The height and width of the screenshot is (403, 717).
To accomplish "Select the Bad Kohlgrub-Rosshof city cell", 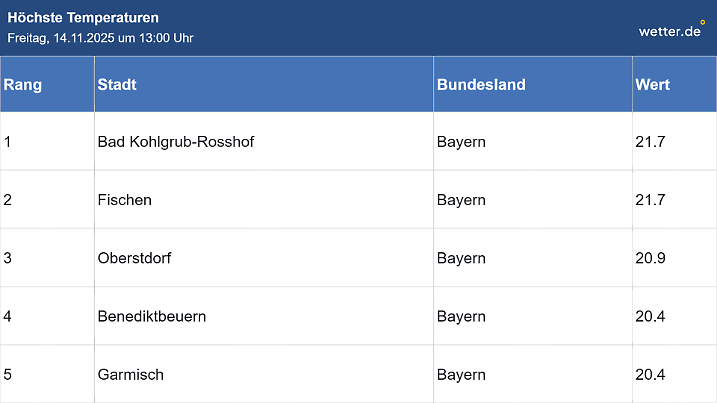I will coord(176,142).
